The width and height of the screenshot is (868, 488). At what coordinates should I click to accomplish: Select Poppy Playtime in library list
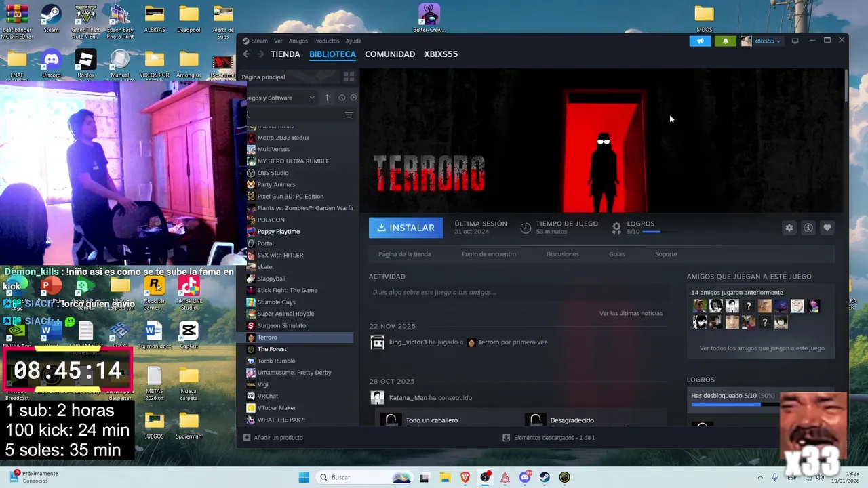300,232
